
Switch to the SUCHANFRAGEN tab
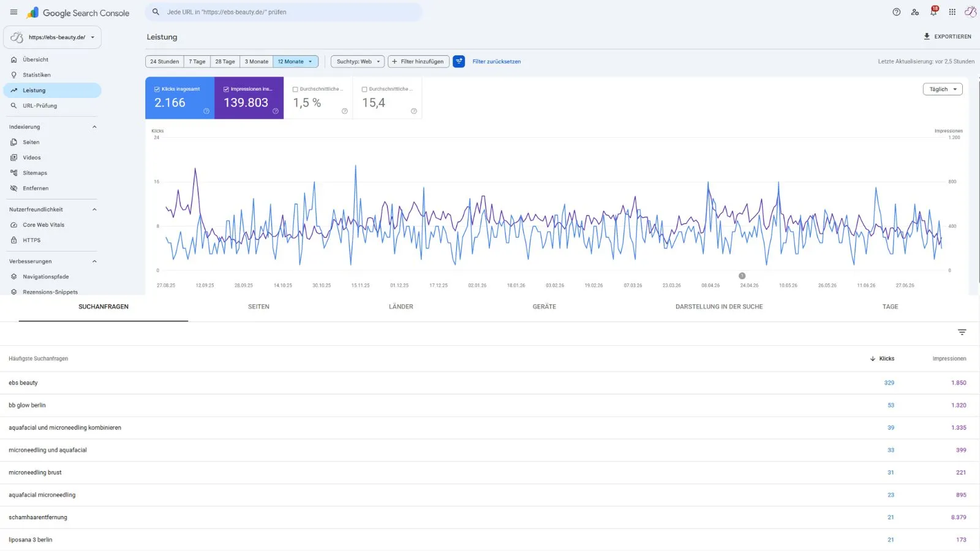pyautogui.click(x=104, y=307)
